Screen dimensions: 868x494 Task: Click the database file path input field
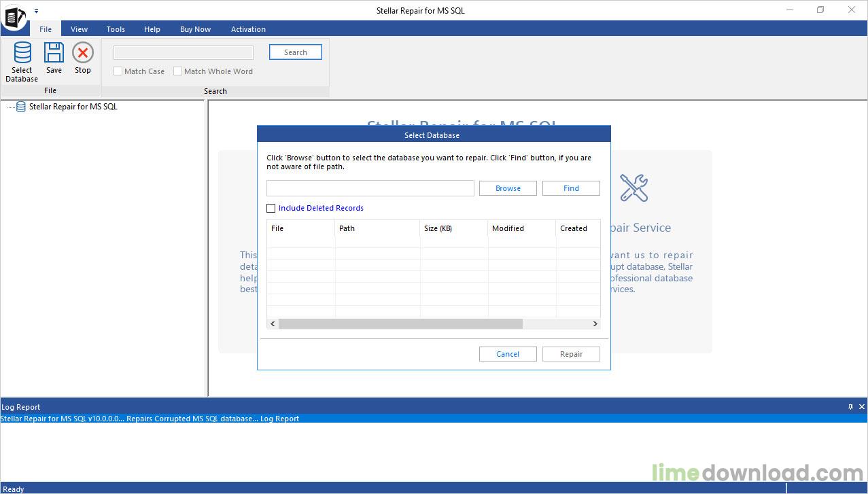click(x=370, y=188)
